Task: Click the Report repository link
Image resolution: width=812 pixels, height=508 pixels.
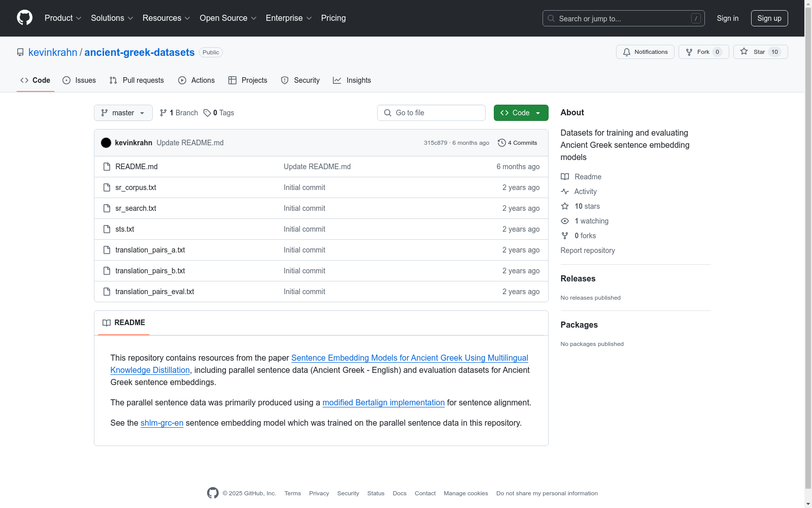Action: pos(588,250)
